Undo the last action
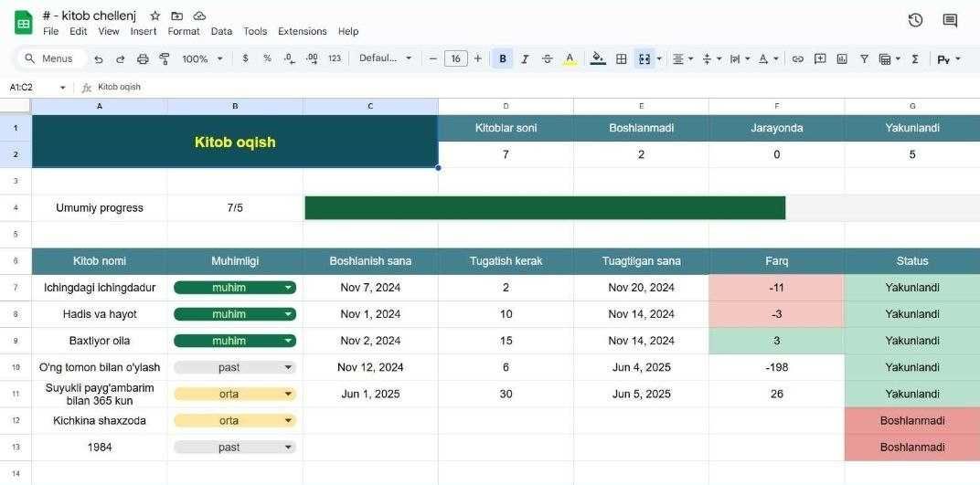The width and height of the screenshot is (980, 485). tap(99, 58)
